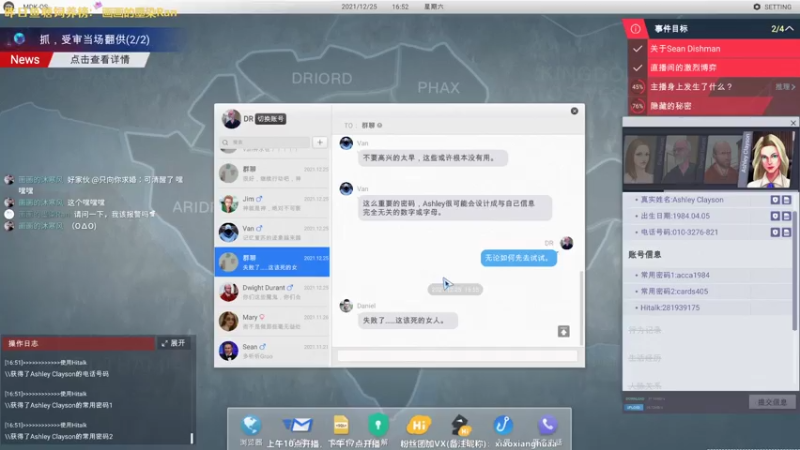This screenshot has width=800, height=450.
Task: Open the mail envelope app in dock
Action: pos(297,424)
